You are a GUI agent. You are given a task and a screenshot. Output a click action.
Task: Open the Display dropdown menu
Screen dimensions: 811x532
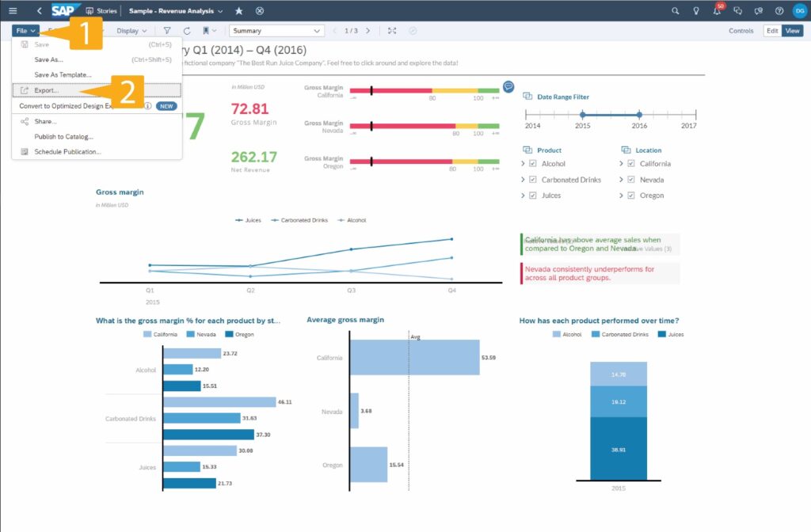coord(129,30)
